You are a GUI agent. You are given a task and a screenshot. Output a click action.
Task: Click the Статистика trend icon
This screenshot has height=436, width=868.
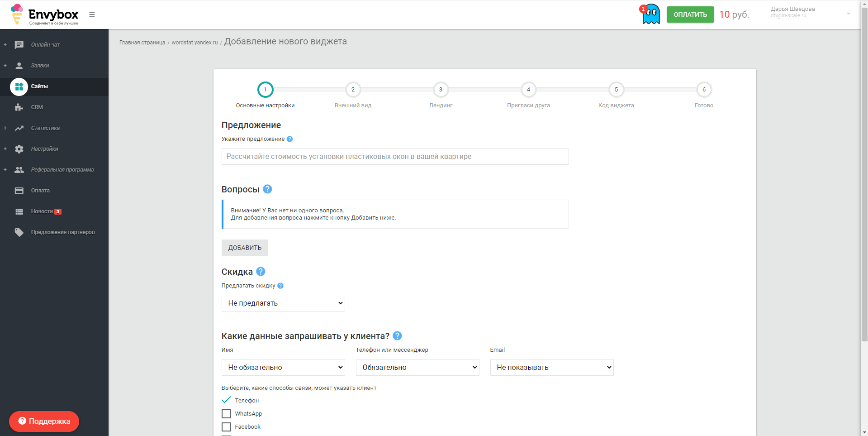(19, 128)
